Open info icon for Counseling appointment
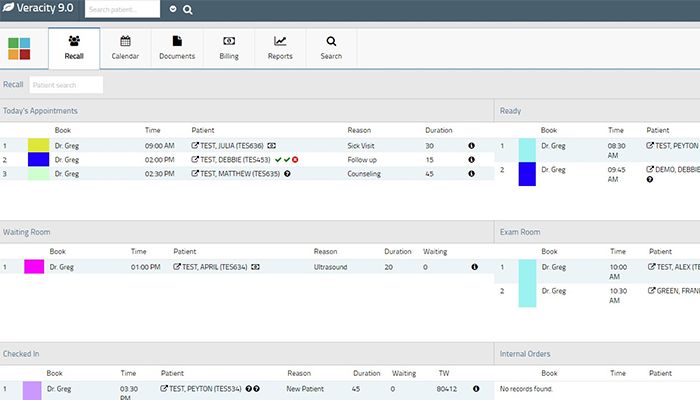The image size is (700, 400). 471,174
